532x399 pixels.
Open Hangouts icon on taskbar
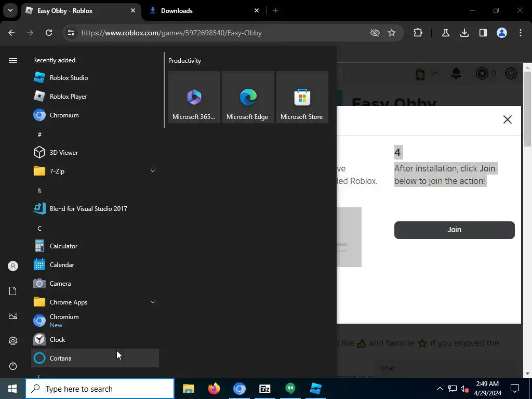coord(290,389)
